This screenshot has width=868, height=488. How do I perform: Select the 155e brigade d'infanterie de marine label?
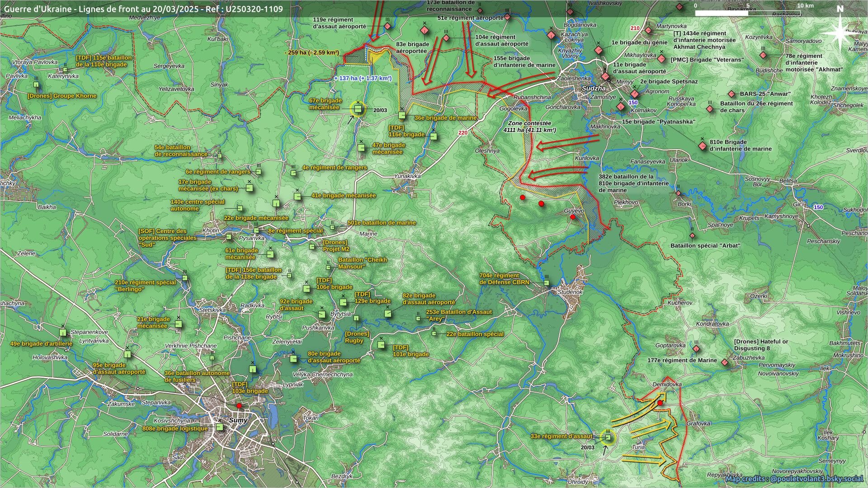coord(524,62)
